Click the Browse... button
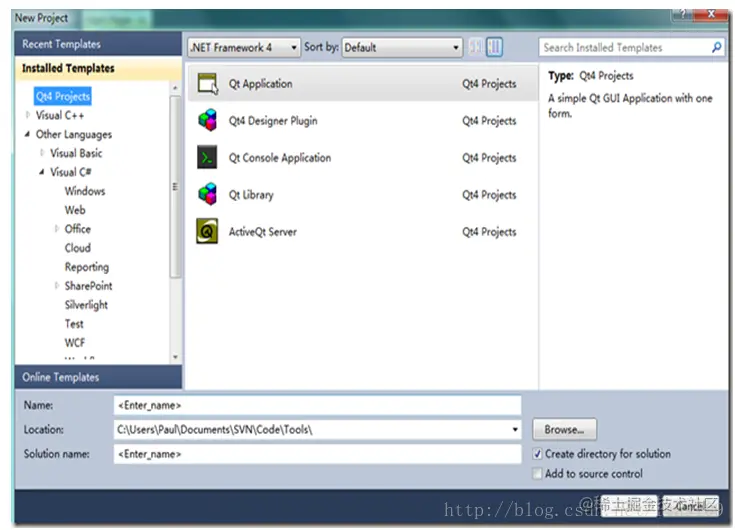This screenshot has width=735, height=530. (564, 430)
